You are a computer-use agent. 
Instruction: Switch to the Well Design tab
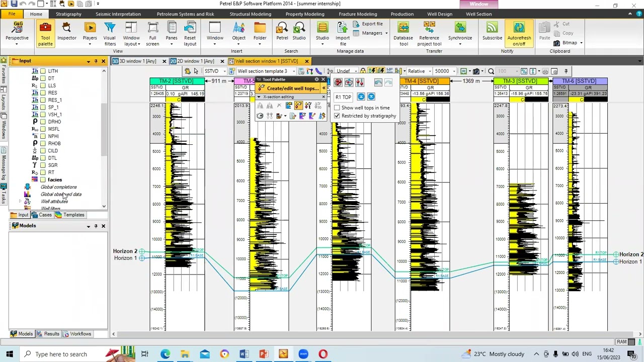coord(440,14)
